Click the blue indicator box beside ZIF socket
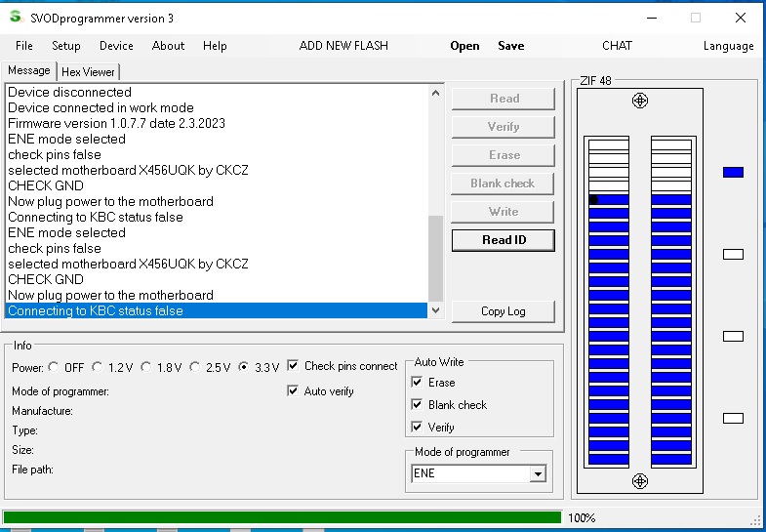The height and width of the screenshot is (532, 766). pos(733,172)
